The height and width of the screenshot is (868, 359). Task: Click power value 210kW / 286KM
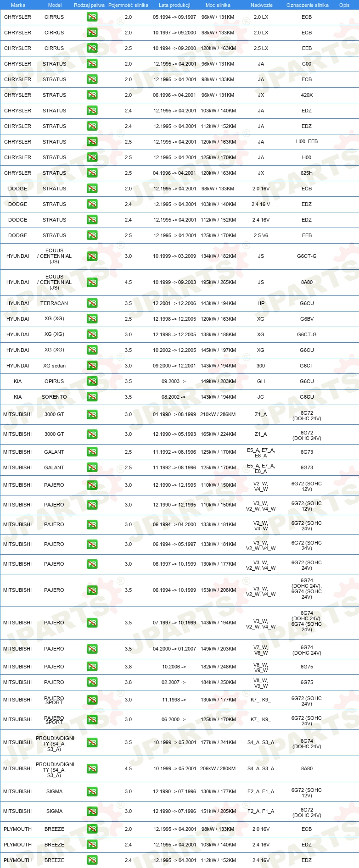click(x=218, y=414)
